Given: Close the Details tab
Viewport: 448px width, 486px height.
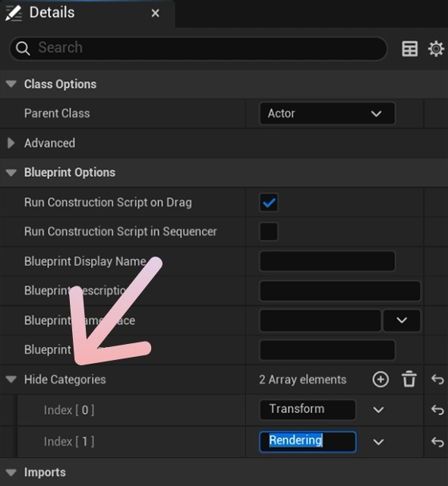Looking at the screenshot, I should point(155,13).
